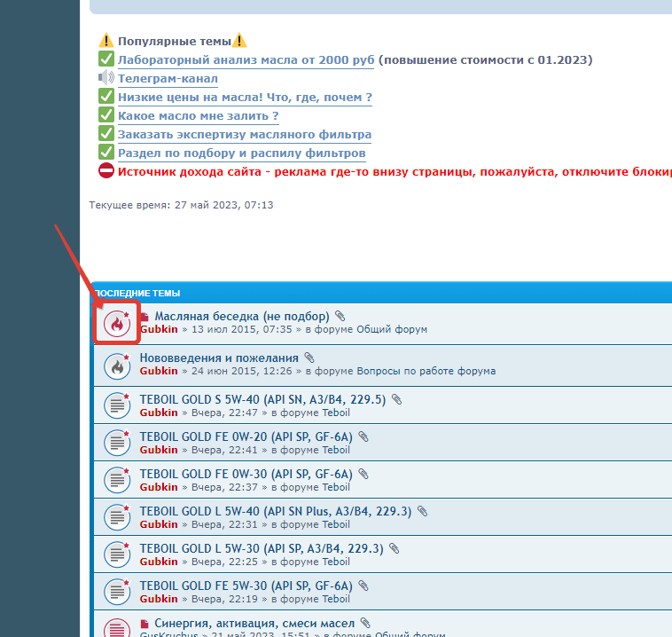Open topic TEBOIL GOLD FE 5W-30 (API SP, GF-6A)
The image size is (672, 637).
[246, 586]
